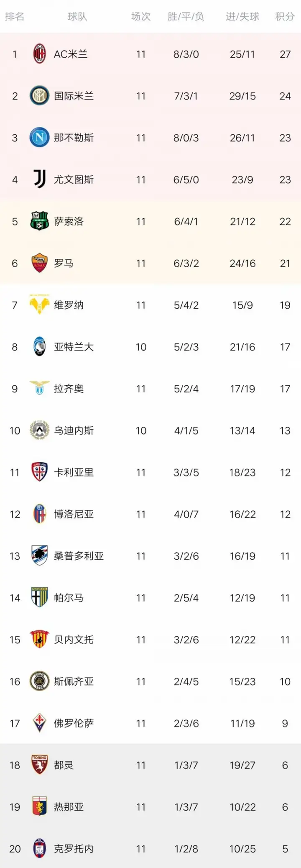Open team name 桑普多利亚

[x=79, y=556]
